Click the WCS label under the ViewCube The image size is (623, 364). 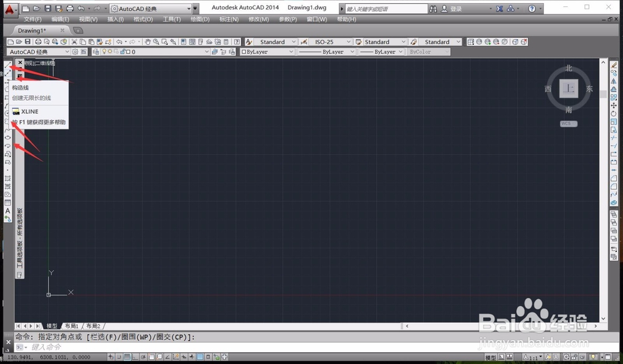tap(569, 123)
